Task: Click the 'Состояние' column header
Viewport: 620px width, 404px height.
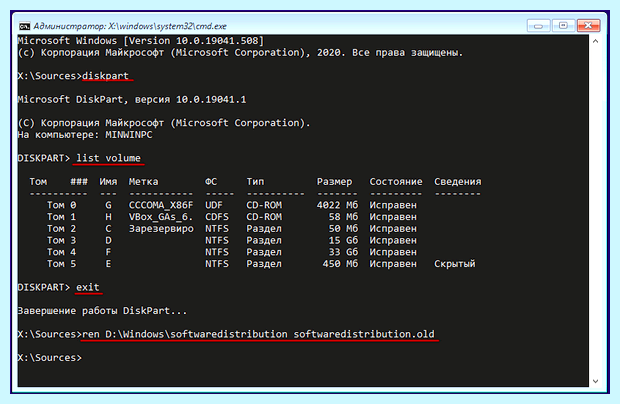Action: [396, 182]
